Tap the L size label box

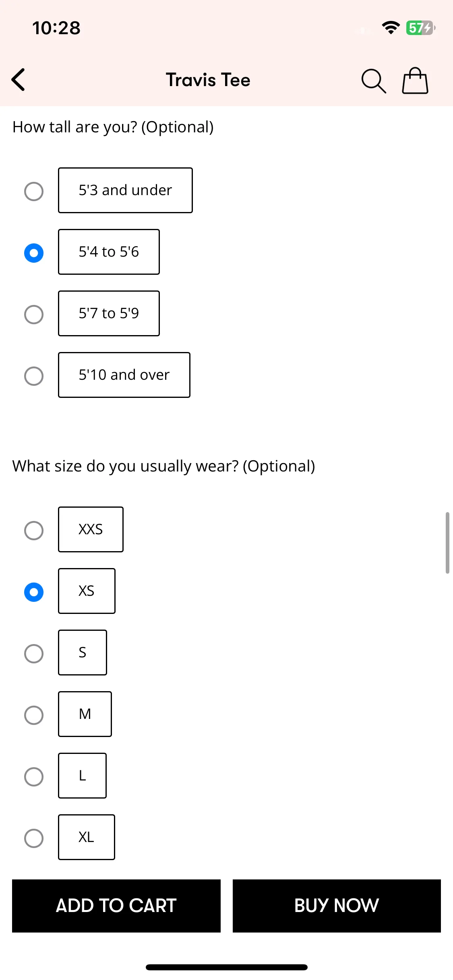tap(82, 776)
